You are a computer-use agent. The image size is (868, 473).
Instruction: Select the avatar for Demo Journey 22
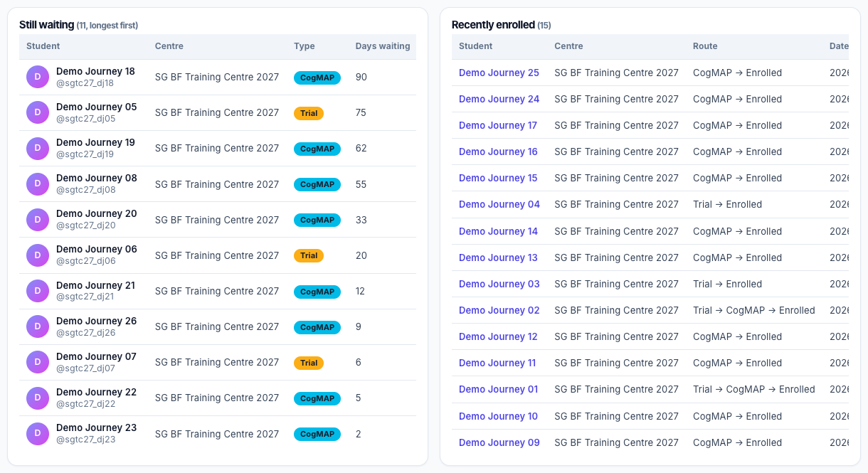tap(38, 398)
